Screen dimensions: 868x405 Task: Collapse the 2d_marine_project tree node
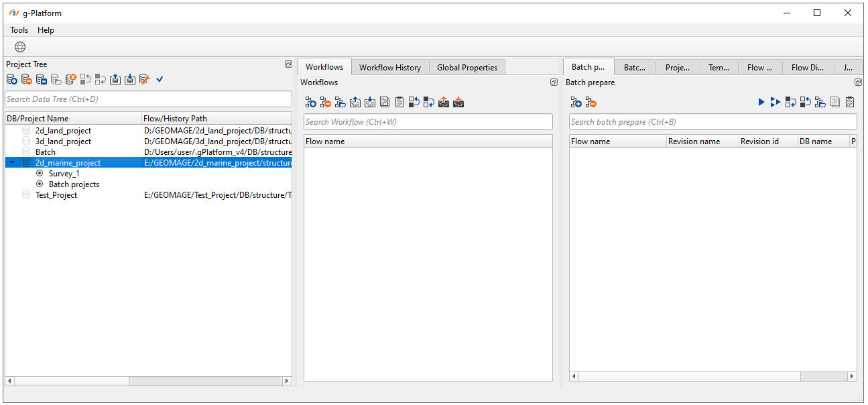[x=12, y=163]
